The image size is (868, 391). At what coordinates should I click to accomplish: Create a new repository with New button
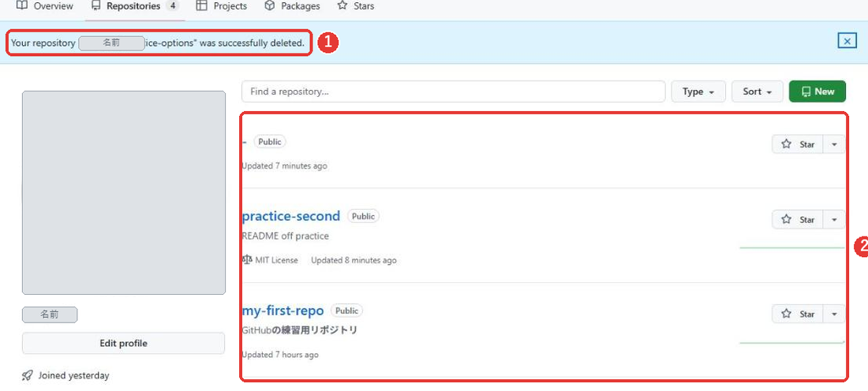click(x=817, y=91)
